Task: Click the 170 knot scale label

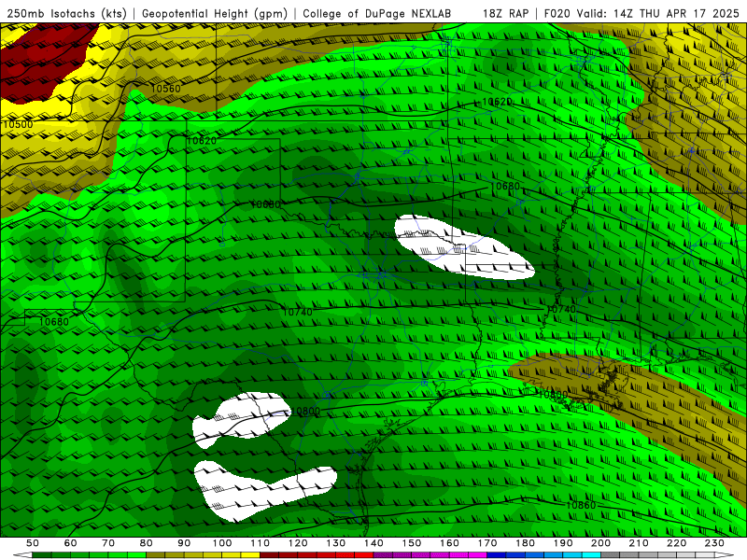Action: click(487, 543)
